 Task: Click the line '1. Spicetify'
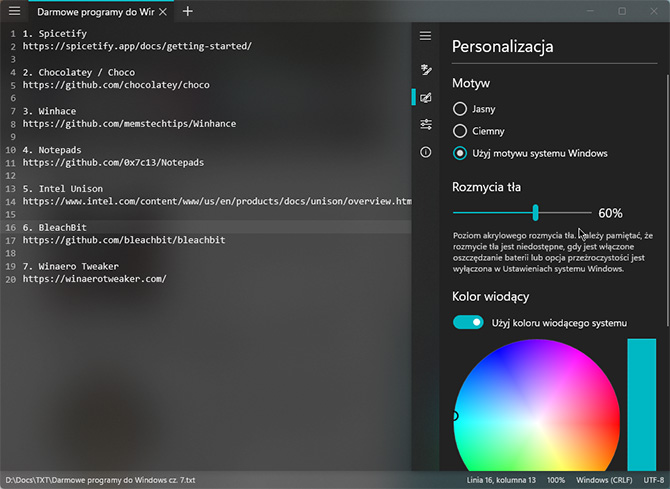54,33
